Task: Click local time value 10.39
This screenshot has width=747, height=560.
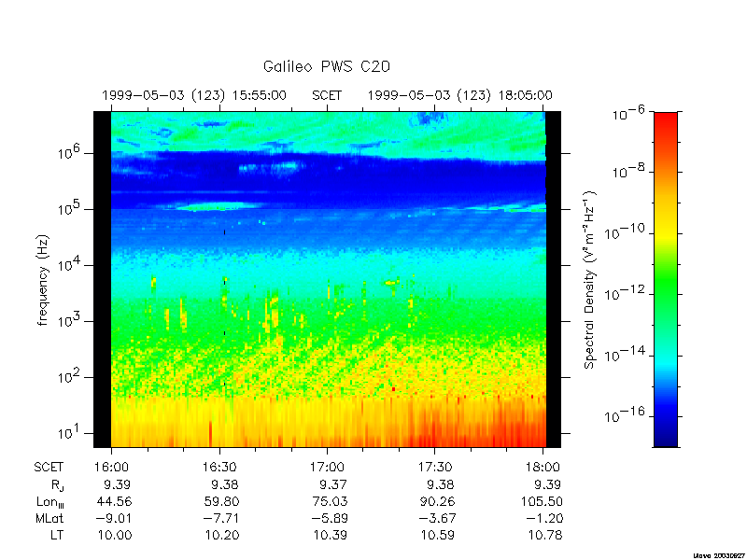Action: [x=331, y=535]
